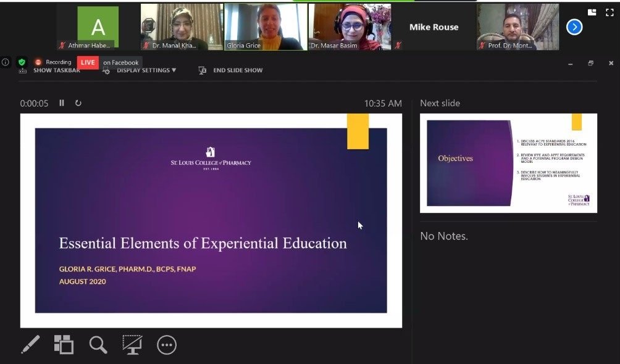The image size is (620, 364).
Task: Expand the Display Settings dropdown
Action: pos(146,70)
